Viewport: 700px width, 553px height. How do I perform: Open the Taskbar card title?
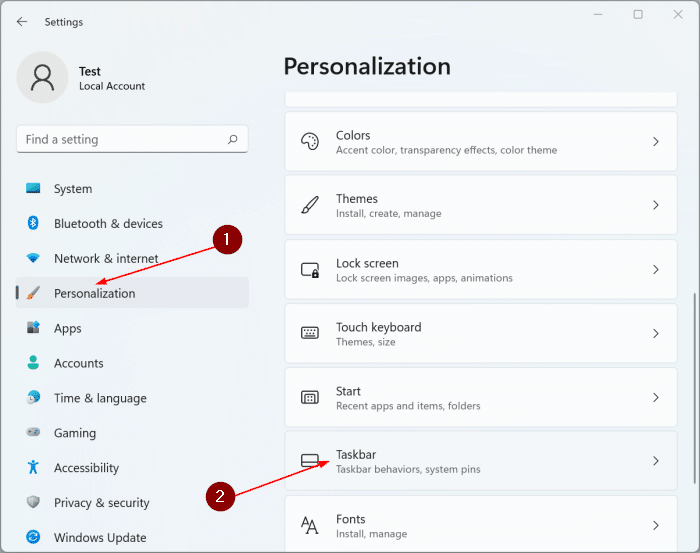[x=356, y=454]
